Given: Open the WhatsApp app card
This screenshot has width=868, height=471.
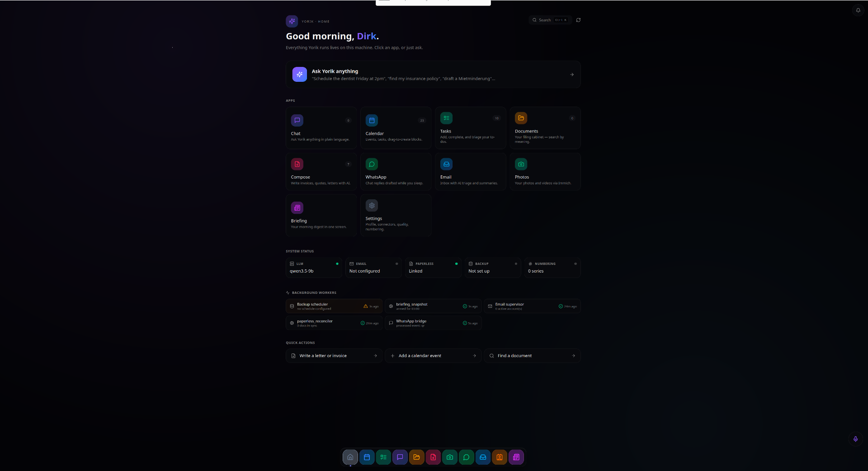Looking at the screenshot, I should pos(396,172).
